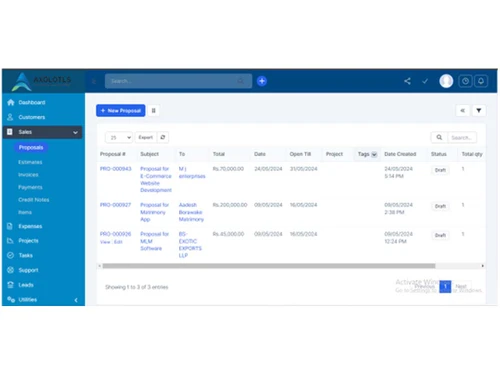Click the Customers person icon

click(x=10, y=117)
